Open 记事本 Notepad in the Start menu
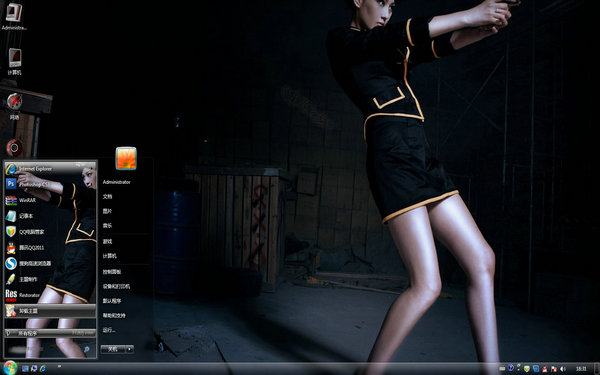600x375 pixels. click(x=50, y=216)
